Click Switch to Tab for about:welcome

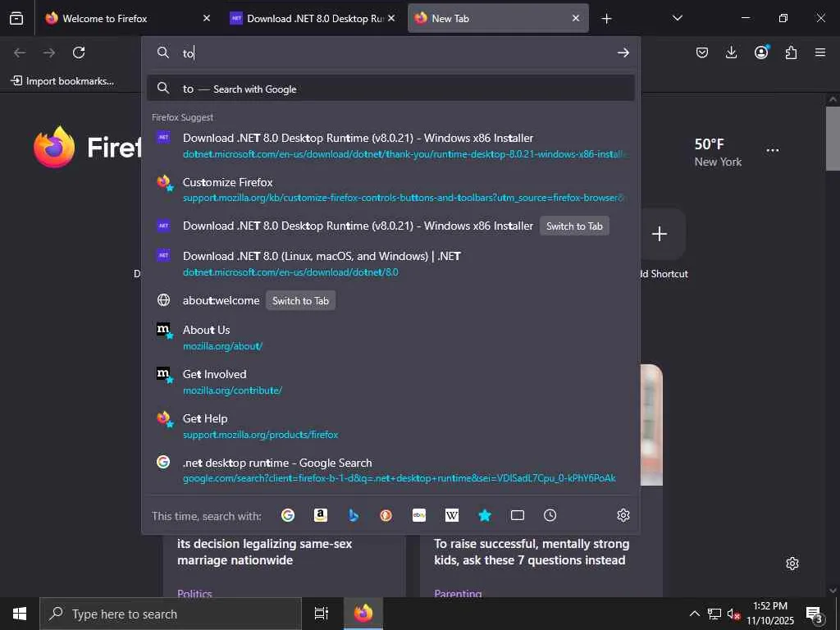coord(300,300)
